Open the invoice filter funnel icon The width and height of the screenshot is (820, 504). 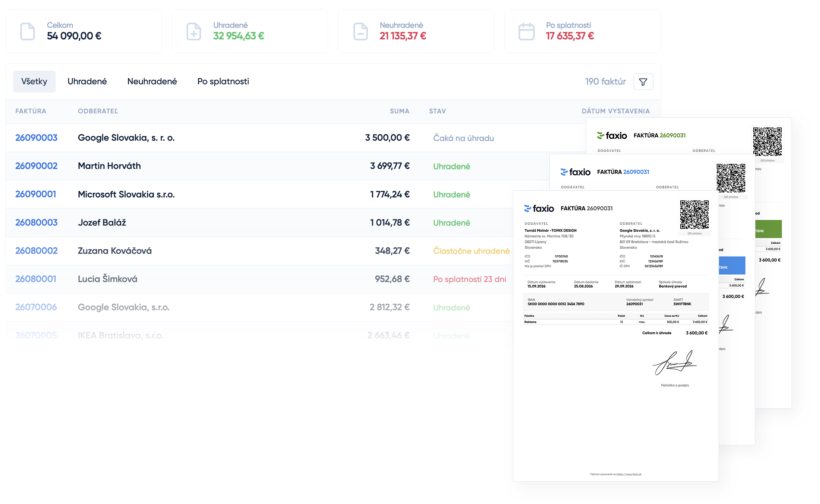click(x=643, y=82)
